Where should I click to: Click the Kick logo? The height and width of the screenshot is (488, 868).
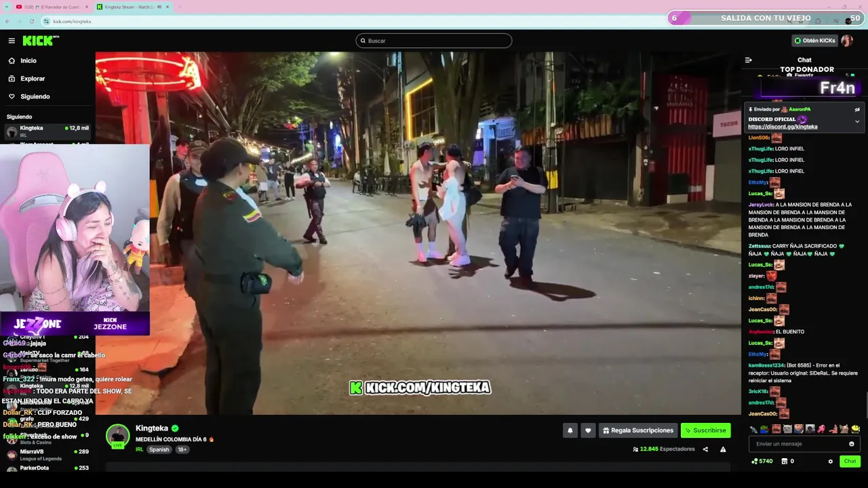pyautogui.click(x=41, y=41)
